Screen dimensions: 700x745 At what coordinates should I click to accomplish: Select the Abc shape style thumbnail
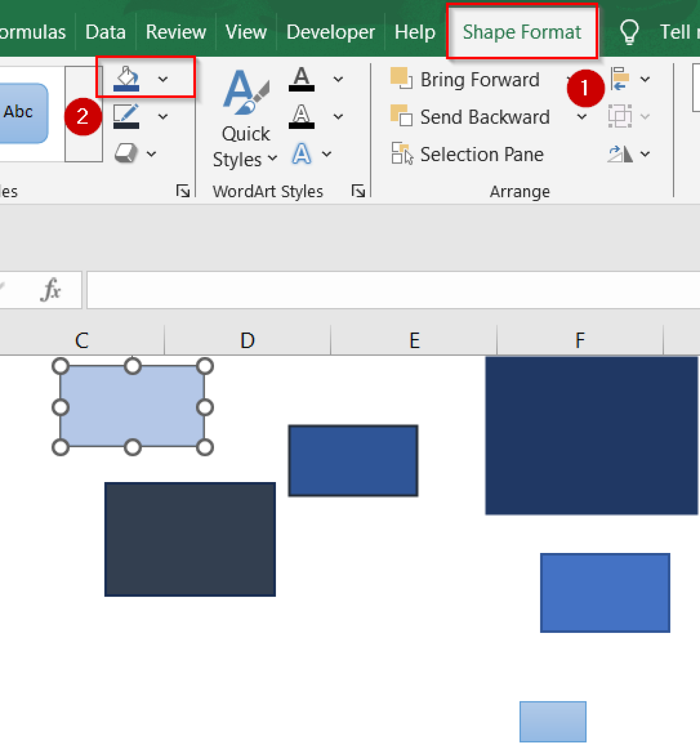pyautogui.click(x=18, y=112)
